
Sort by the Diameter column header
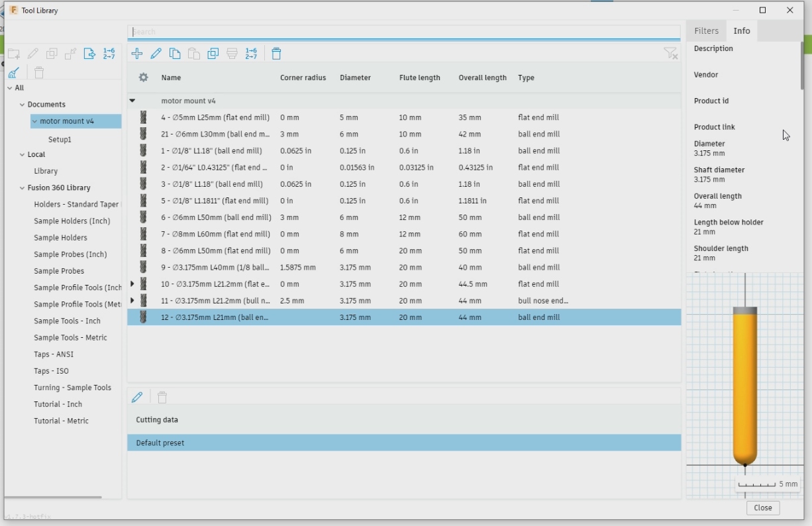355,78
